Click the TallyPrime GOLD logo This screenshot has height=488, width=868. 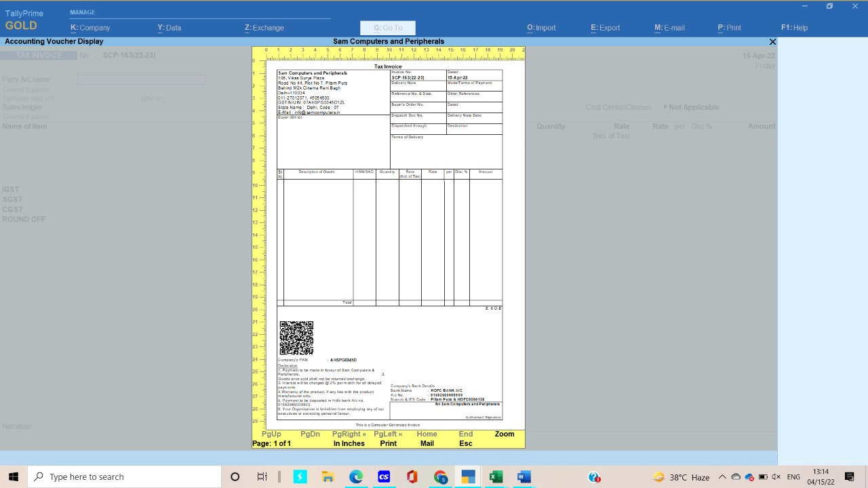24,20
